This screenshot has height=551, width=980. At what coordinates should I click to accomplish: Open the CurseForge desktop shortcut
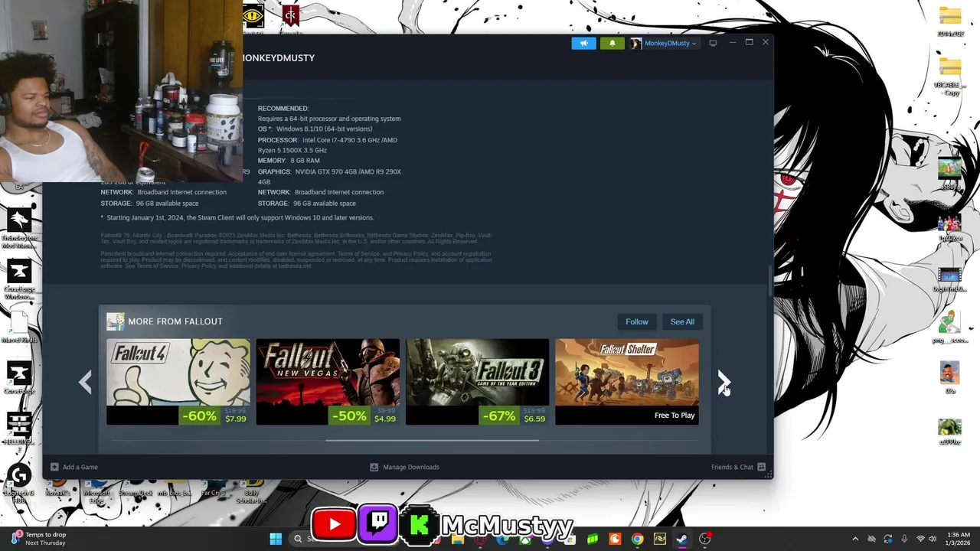19,378
